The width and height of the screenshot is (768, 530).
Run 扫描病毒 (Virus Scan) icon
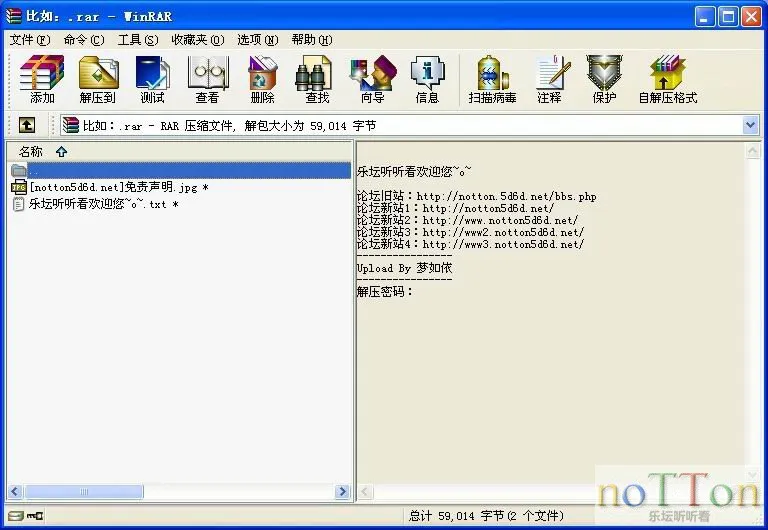click(493, 79)
